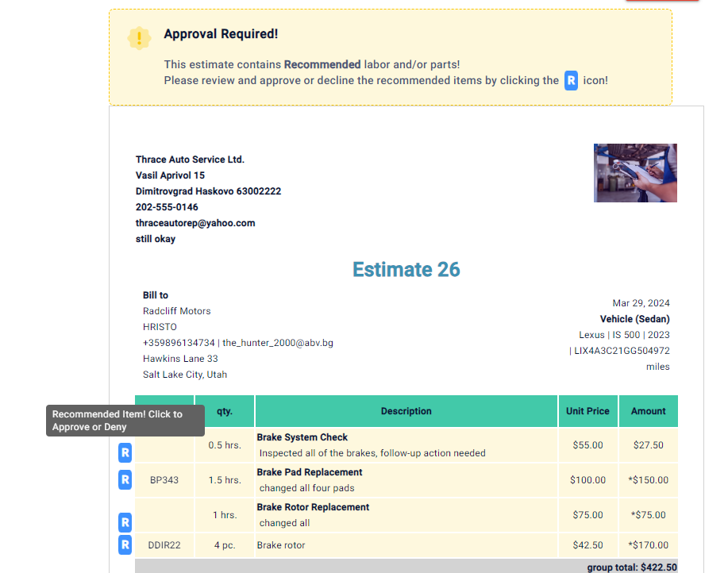Screen dimensions: 728x573
Task: Click the Estimate 26 title
Action: click(x=406, y=270)
